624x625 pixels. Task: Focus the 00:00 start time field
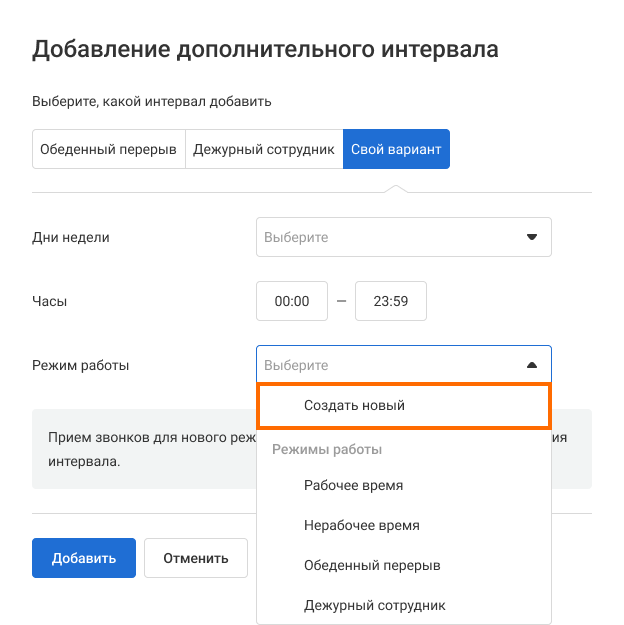tap(292, 301)
